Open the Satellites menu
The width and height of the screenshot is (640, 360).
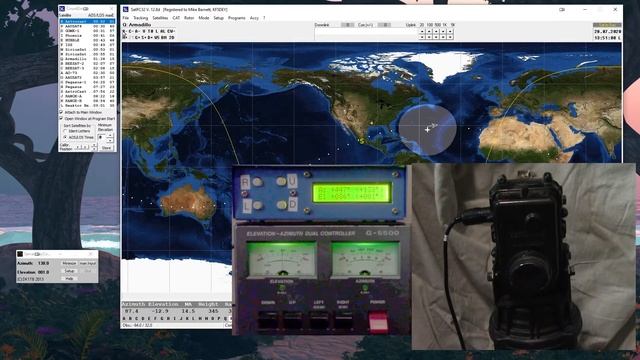point(160,18)
